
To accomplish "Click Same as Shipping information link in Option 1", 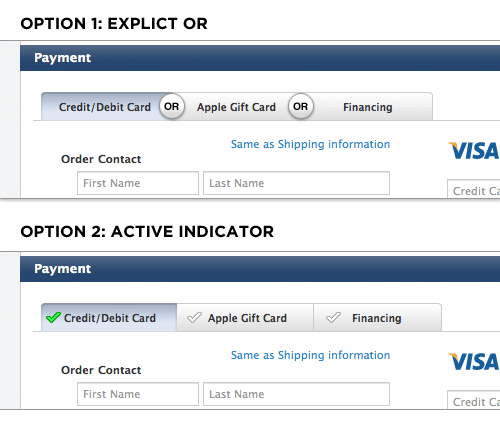I will [x=310, y=144].
